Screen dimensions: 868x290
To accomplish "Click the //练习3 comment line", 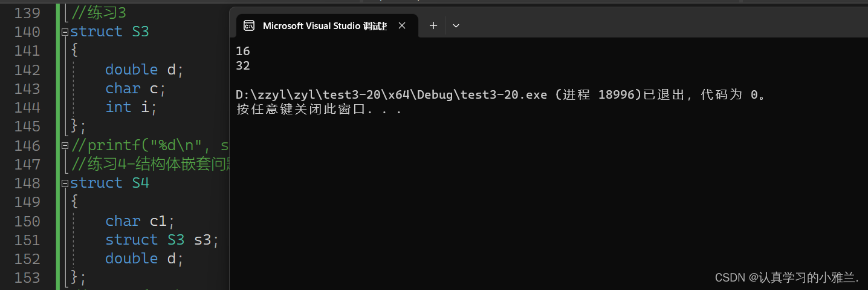I will click(x=99, y=13).
